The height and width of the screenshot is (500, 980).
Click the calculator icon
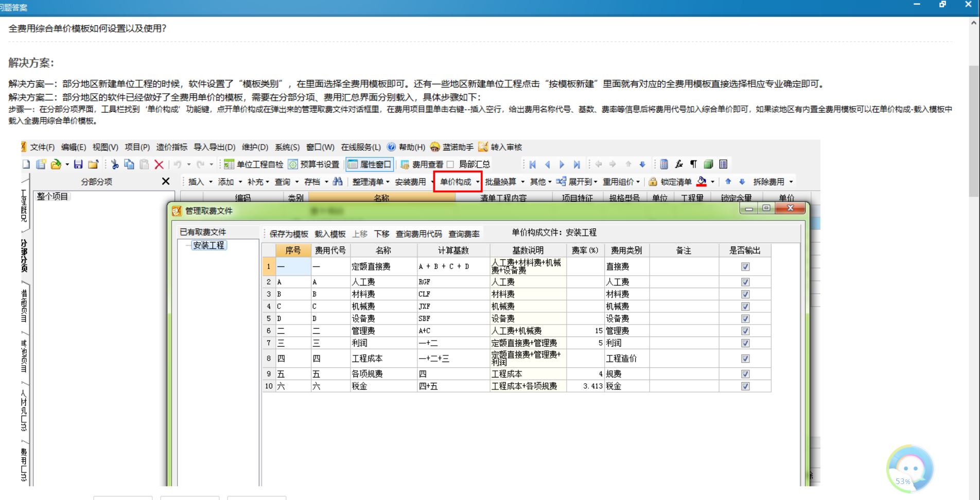pos(664,164)
